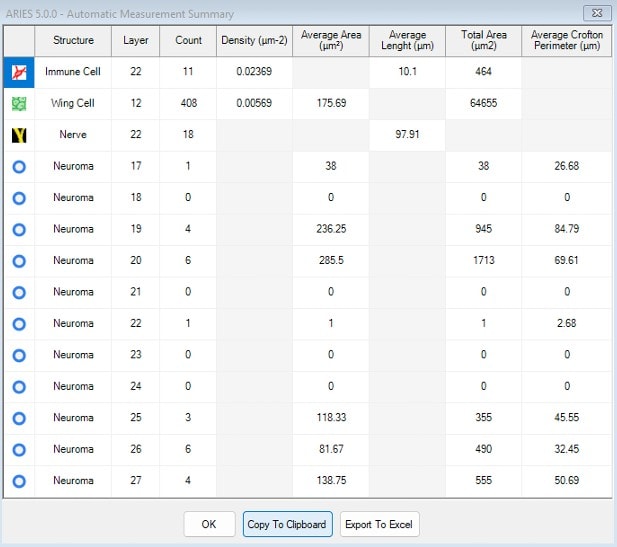Click Copy To Clipboard button

tap(288, 524)
